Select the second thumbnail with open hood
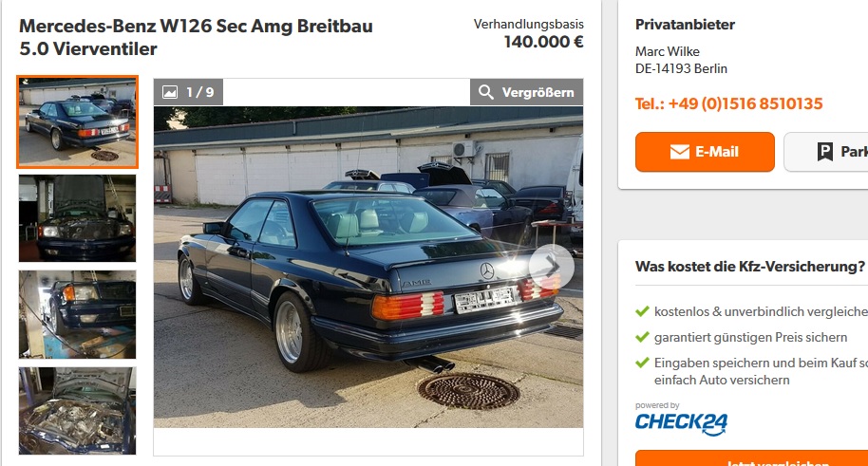Viewport: 868px width, 466px height. click(x=78, y=218)
